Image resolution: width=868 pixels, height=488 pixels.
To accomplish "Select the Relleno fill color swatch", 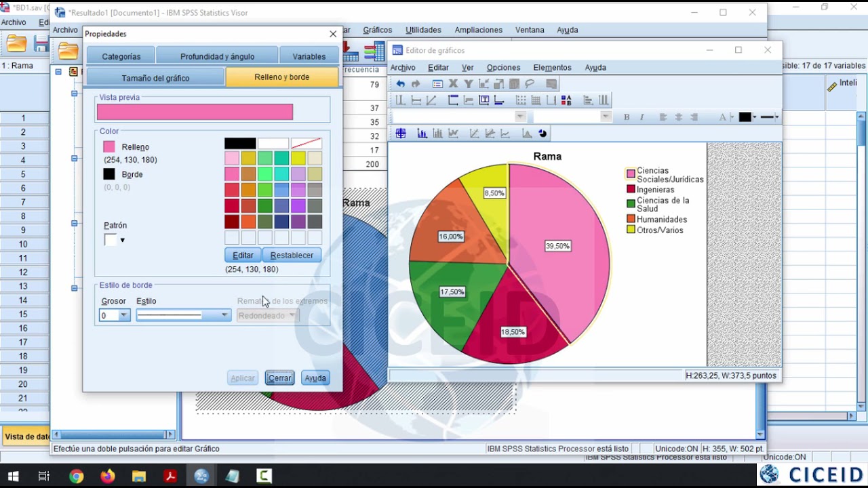I will coord(109,146).
